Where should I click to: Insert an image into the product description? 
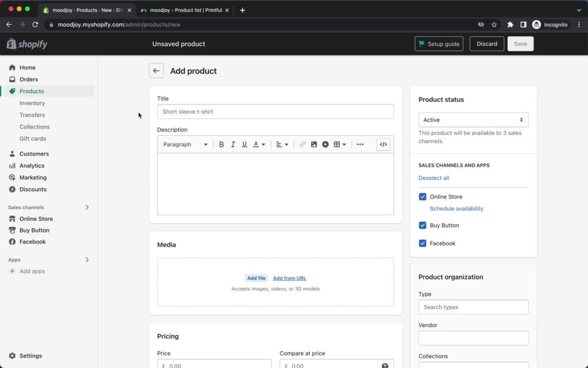pos(314,144)
